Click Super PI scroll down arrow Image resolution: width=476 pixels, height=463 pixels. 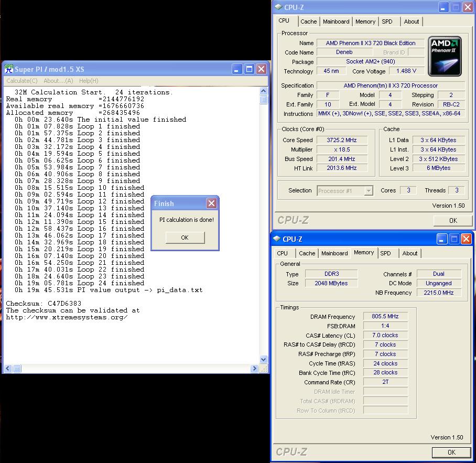264,360
